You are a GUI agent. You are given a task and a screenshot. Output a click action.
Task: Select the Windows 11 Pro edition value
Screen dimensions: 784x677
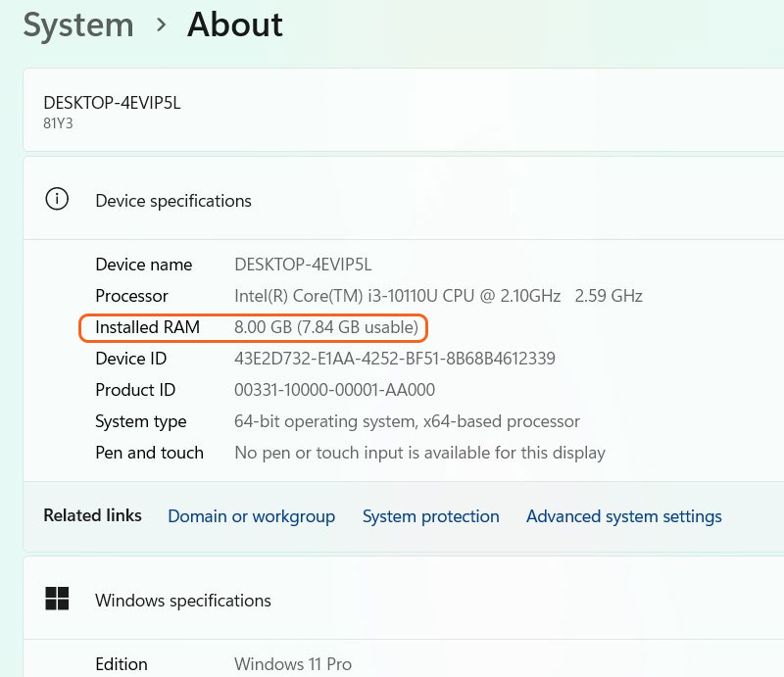tap(293, 664)
